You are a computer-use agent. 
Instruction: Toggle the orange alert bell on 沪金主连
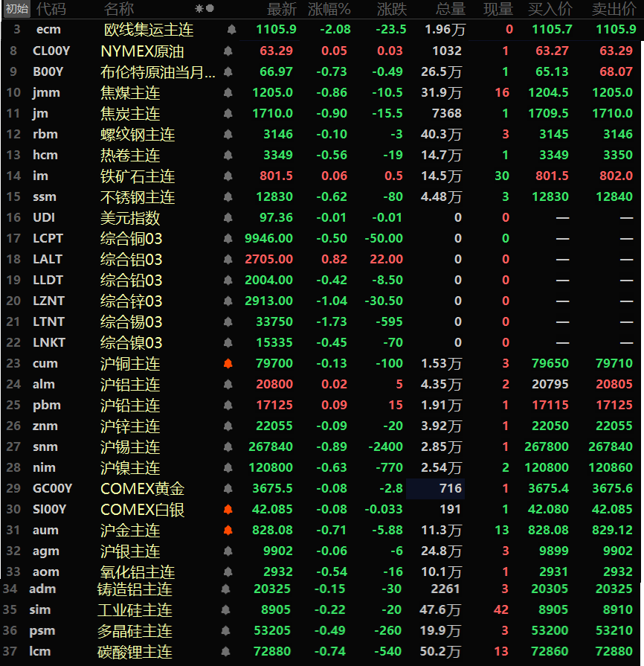228,531
